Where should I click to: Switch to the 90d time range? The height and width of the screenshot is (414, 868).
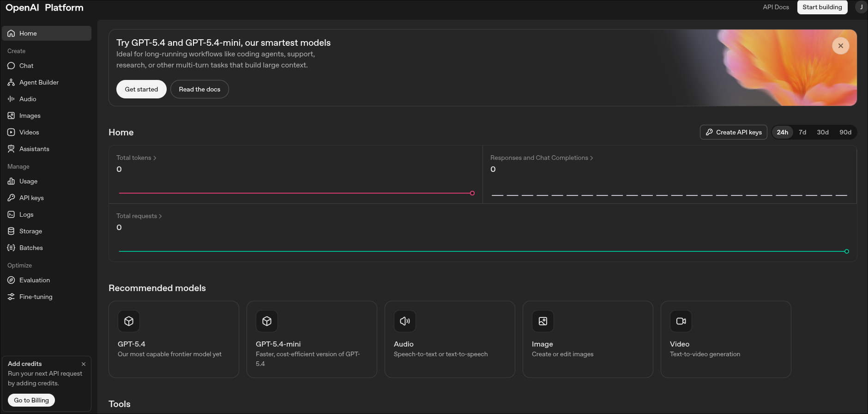coord(845,132)
